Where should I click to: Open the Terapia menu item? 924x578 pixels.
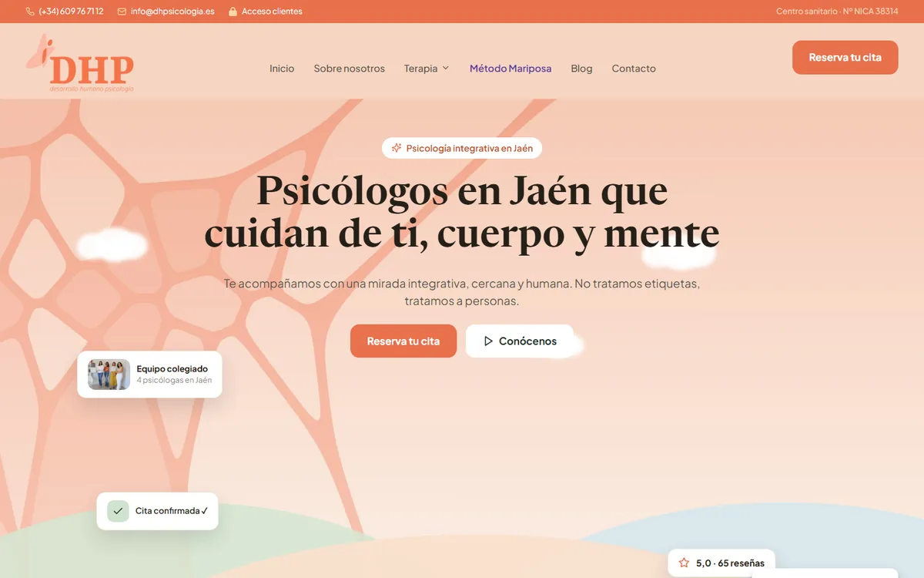[x=427, y=69]
